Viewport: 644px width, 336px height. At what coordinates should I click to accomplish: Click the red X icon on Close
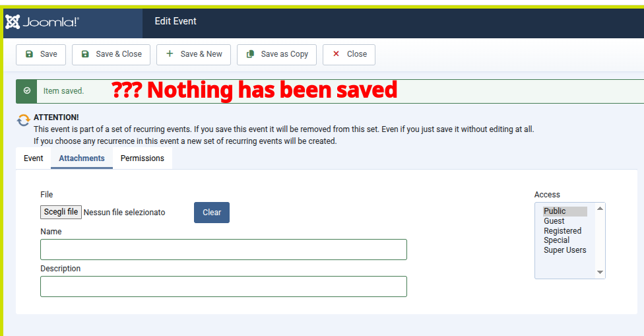click(336, 54)
